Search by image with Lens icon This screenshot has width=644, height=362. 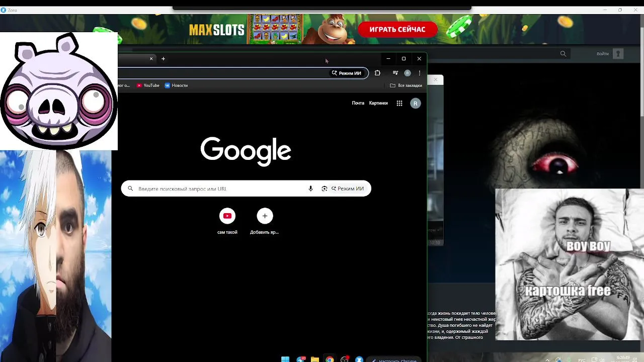[325, 189]
